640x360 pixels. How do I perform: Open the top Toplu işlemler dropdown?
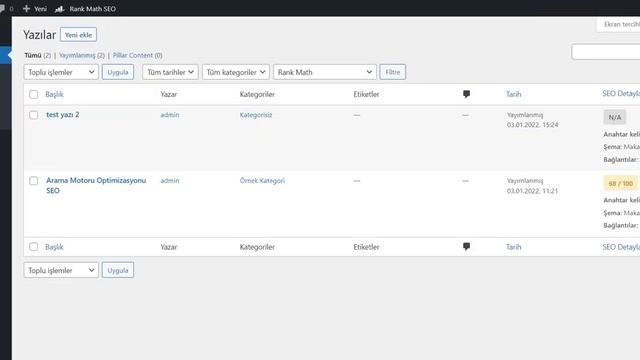(61, 72)
